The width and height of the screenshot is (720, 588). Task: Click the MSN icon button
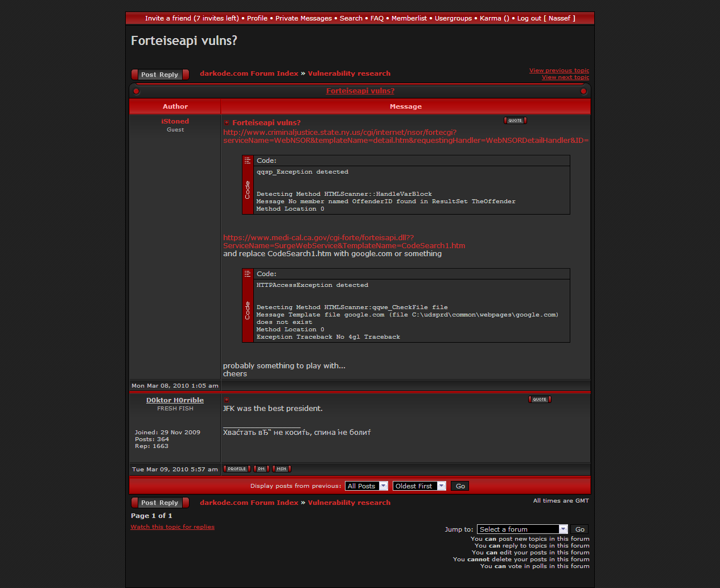(282, 469)
